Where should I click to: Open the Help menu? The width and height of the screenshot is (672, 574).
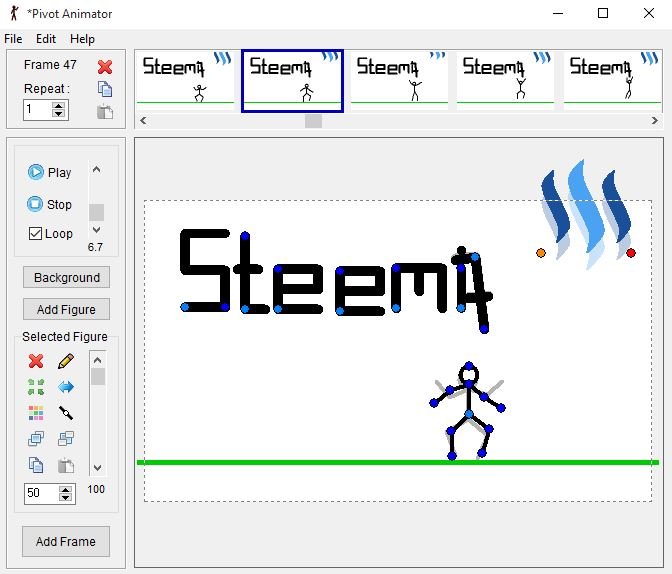(x=82, y=39)
